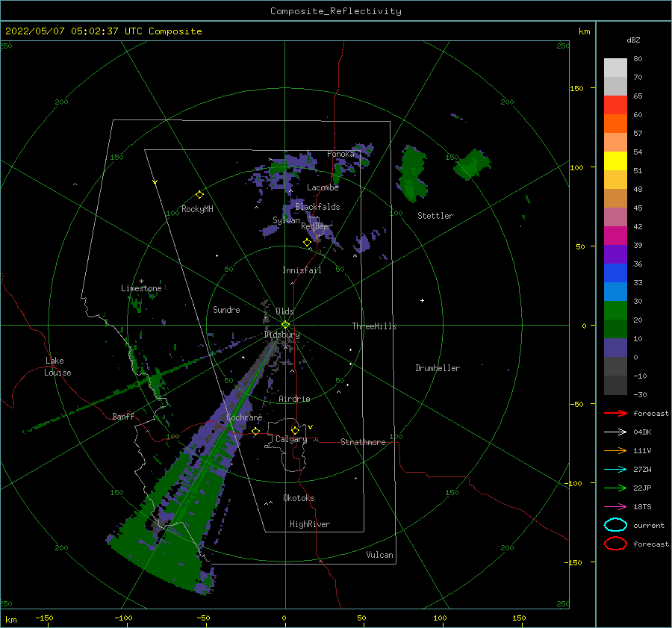The width and height of the screenshot is (672, 628).
Task: Select the purple 36-39 dBZ color swatch
Action: pyautogui.click(x=615, y=255)
